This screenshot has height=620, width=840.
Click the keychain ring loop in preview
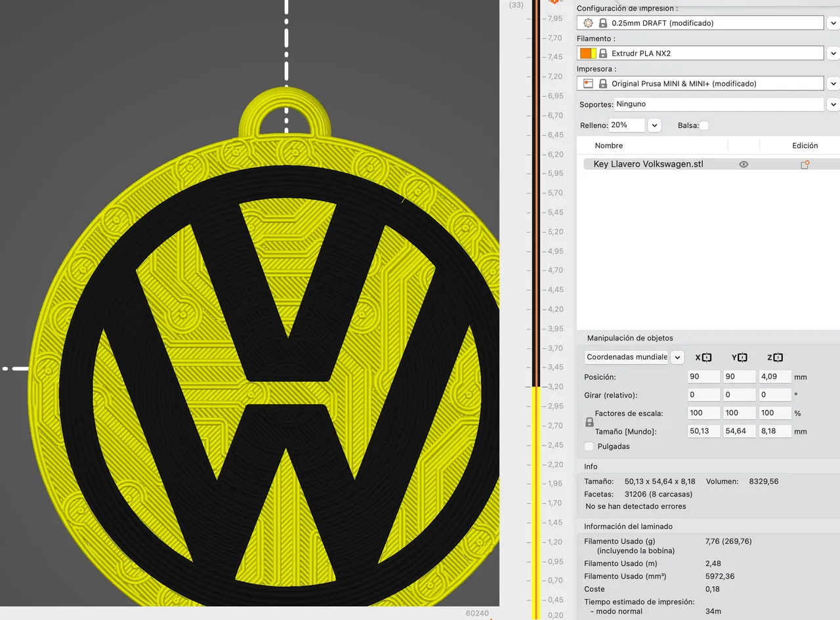click(x=286, y=112)
